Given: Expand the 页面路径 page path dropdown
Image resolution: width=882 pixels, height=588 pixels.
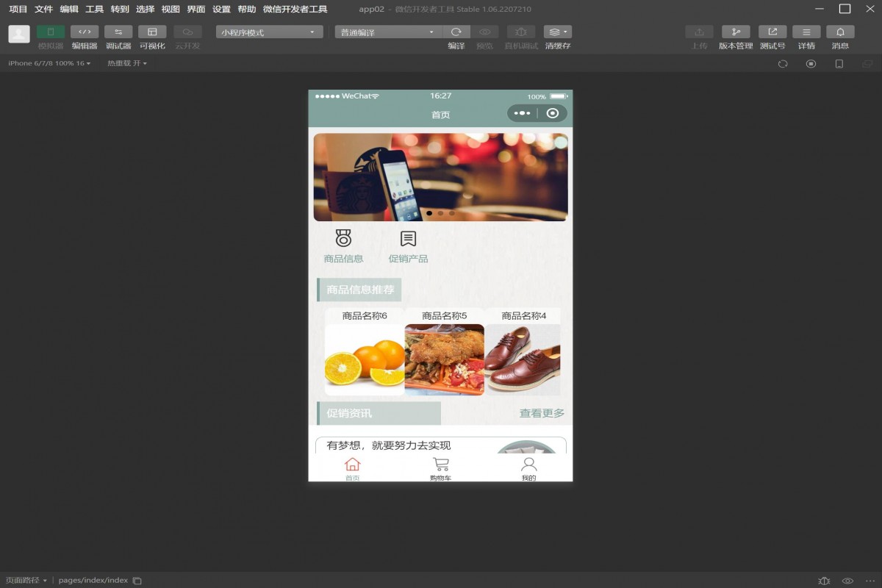Looking at the screenshot, I should point(27,580).
